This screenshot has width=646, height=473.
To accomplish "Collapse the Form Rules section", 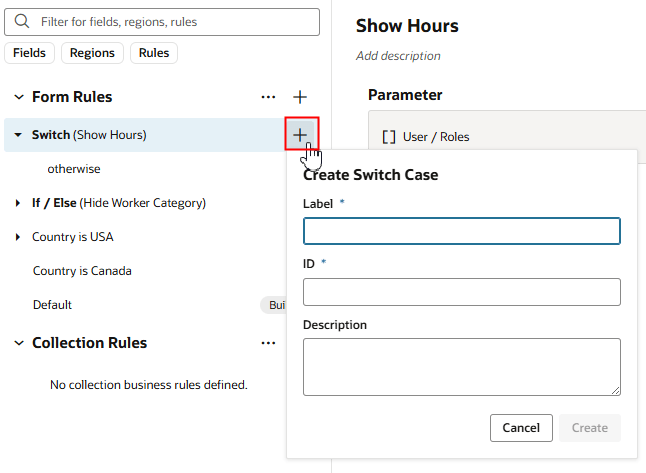I will coord(18,97).
